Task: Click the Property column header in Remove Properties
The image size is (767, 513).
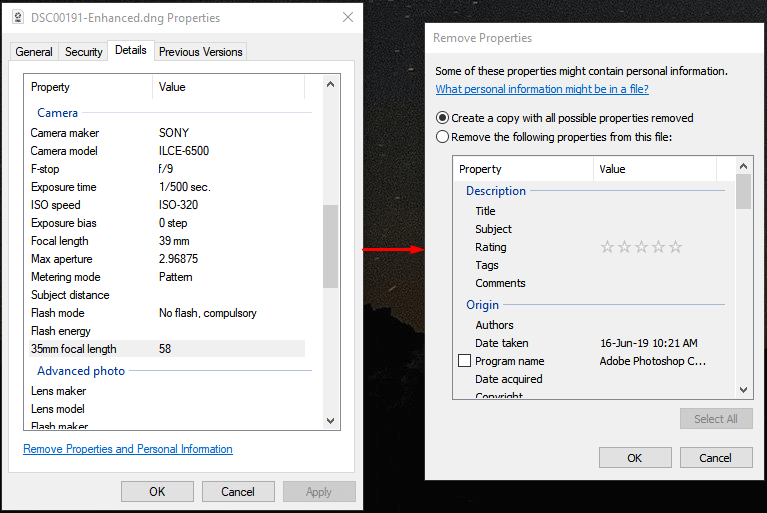Action: (524, 169)
